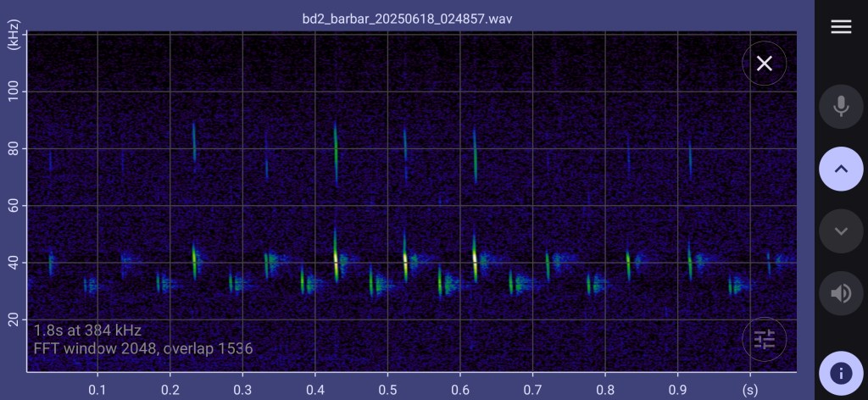
Task: Click the bright call near 0.62 s at 40 kHz
Action: coord(474,258)
